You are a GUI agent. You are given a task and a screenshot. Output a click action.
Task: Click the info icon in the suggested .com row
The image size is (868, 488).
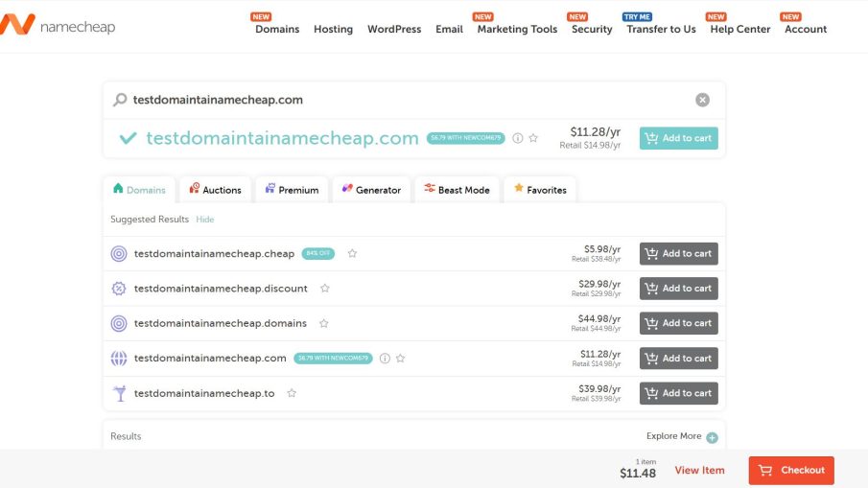(x=385, y=359)
